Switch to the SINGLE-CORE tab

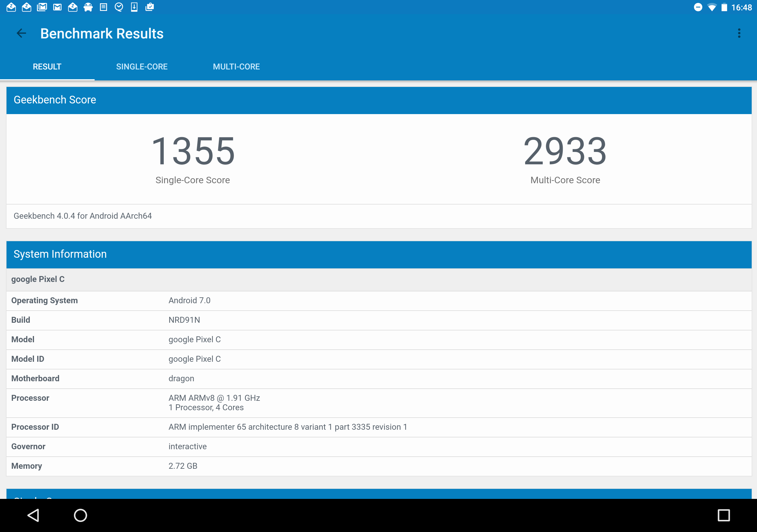[x=142, y=66]
